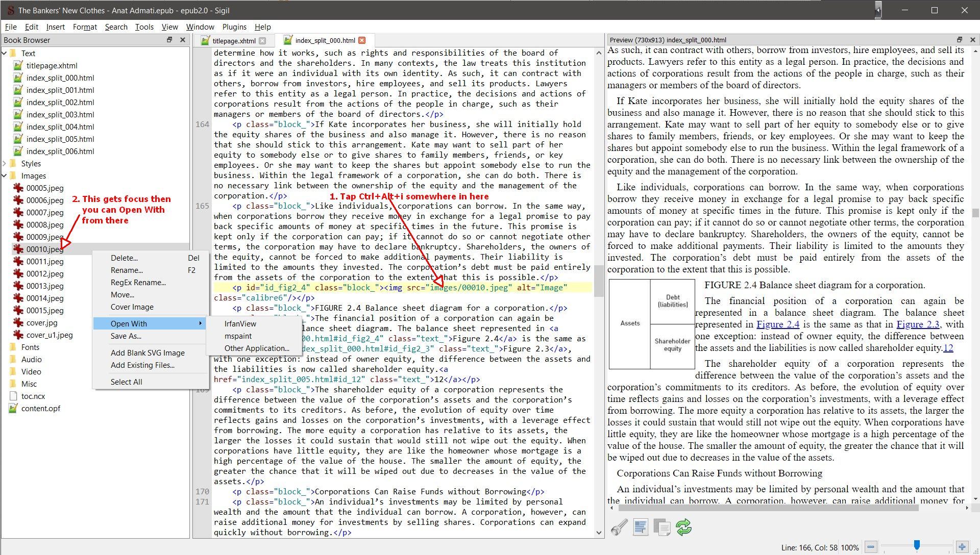Image resolution: width=980 pixels, height=555 pixels.
Task: Expand the Styles folder
Action: coord(5,163)
